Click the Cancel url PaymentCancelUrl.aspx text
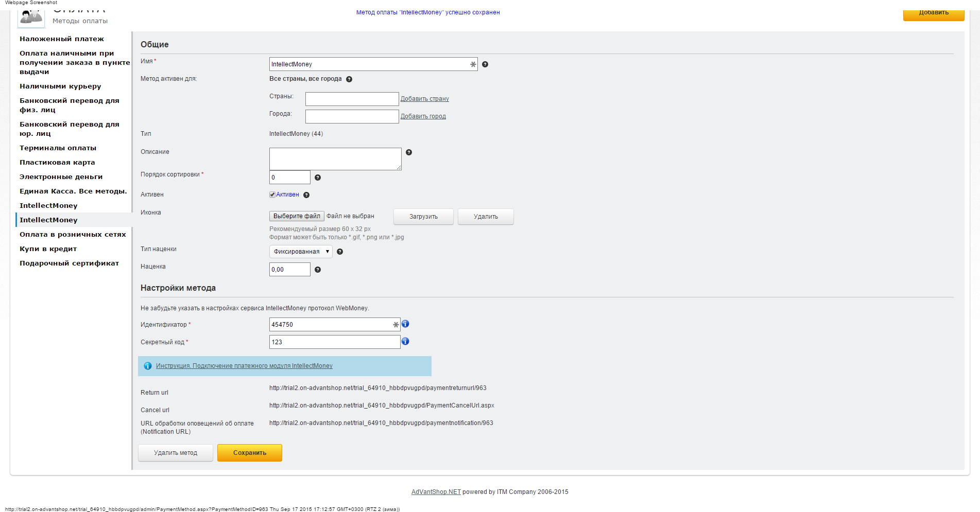 pyautogui.click(x=382, y=405)
